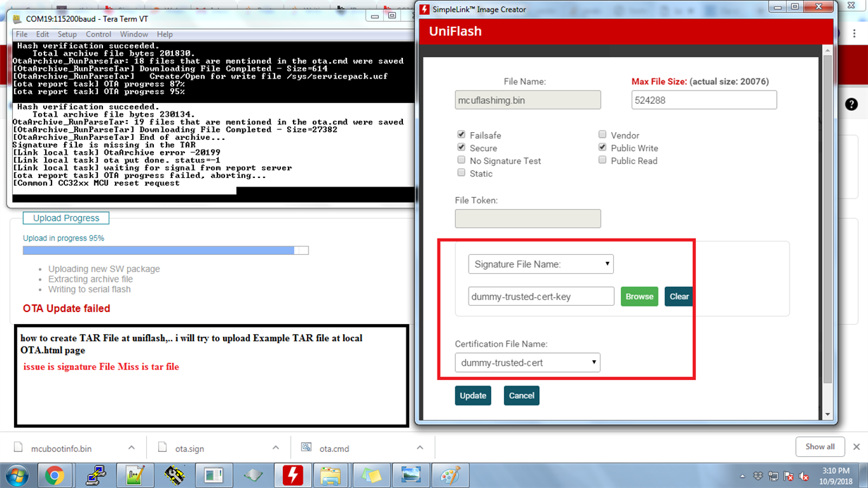The width and height of the screenshot is (868, 488).
Task: Open Tera Term Window menu
Action: point(134,34)
